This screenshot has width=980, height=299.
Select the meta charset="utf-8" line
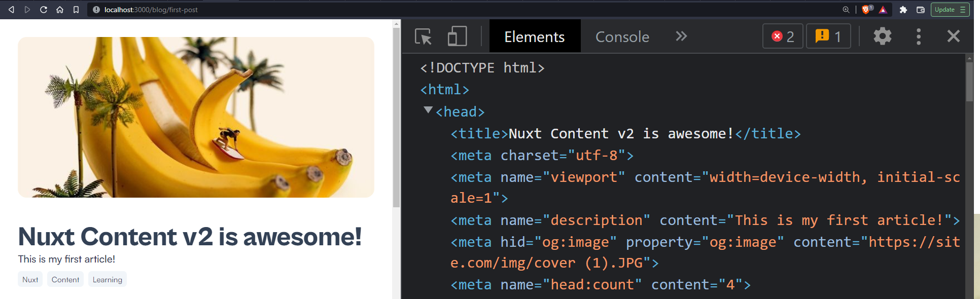pos(542,156)
